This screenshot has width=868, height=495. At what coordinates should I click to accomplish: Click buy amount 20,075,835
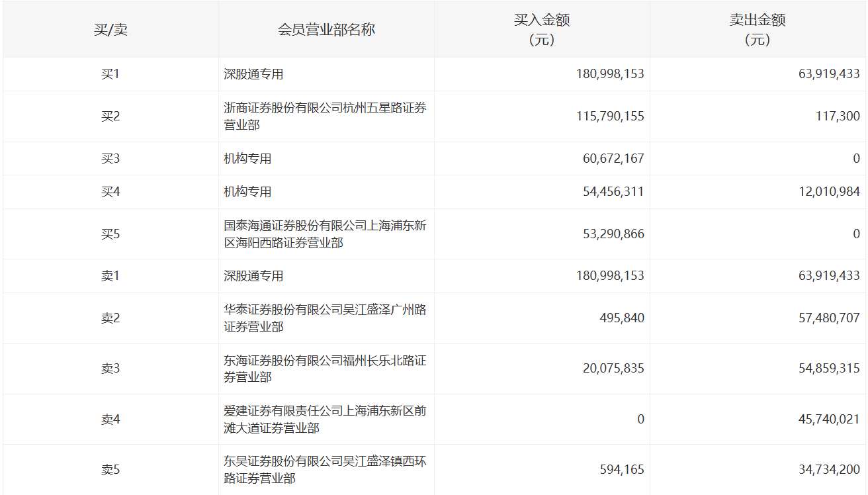613,369
